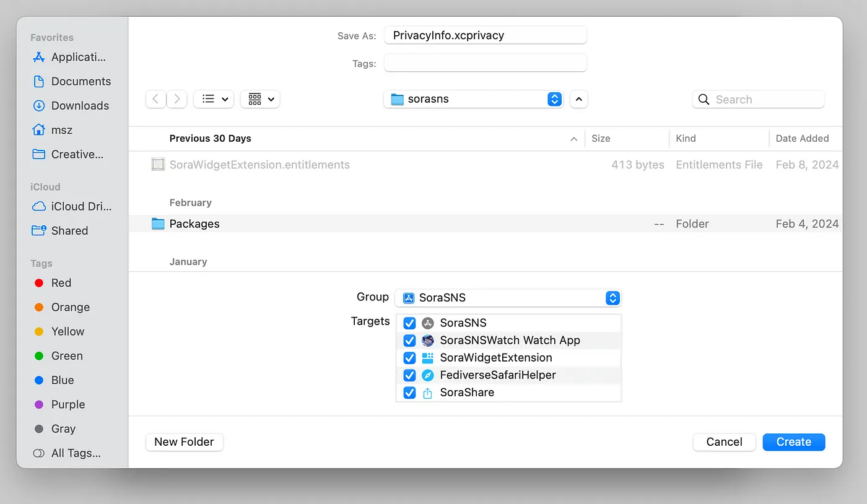Sort by the Size column header

pos(601,139)
